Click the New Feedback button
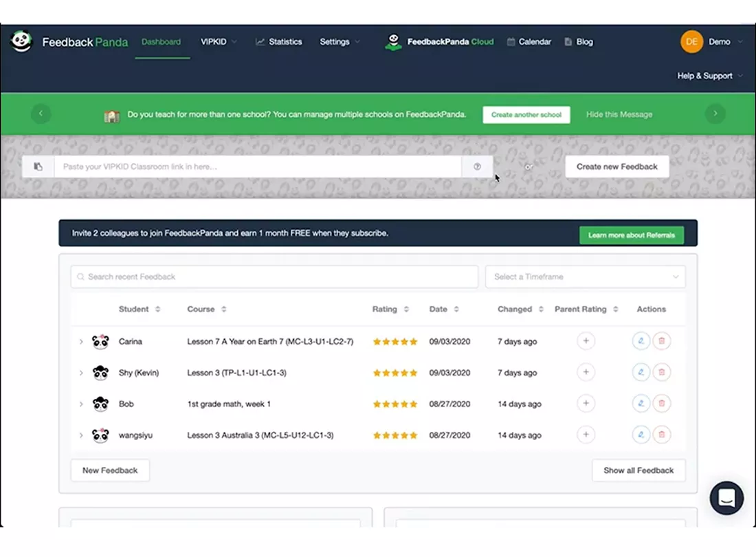The image size is (756, 557). point(110,470)
